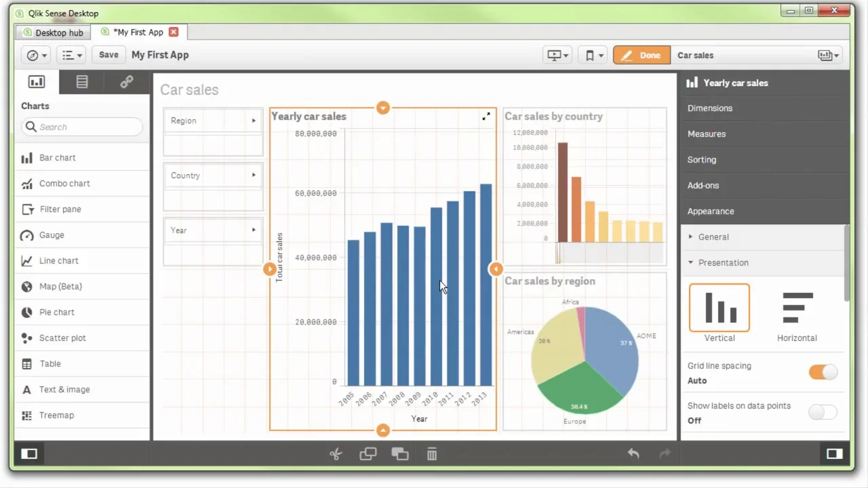
Task: Select the Combo chart icon
Action: [27, 184]
